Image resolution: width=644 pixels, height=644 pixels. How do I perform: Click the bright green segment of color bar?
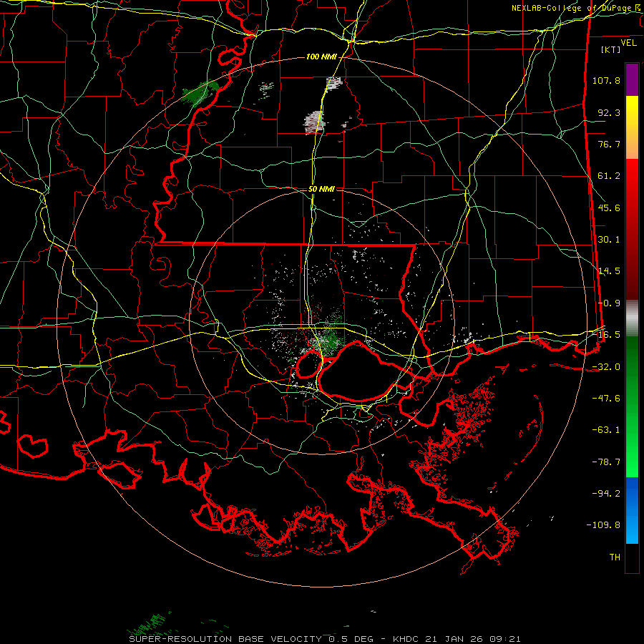pos(632,406)
